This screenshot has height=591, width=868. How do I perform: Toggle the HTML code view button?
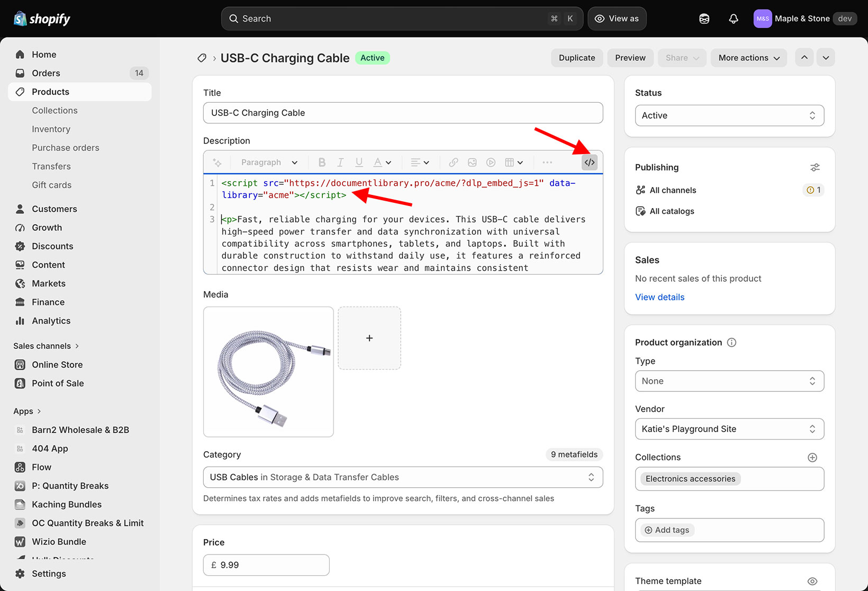click(x=590, y=162)
